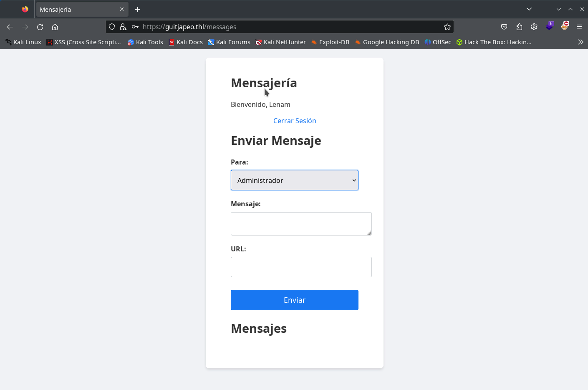Viewport: 588px width, 390px height.
Task: Show site security lock information
Action: pos(123,27)
